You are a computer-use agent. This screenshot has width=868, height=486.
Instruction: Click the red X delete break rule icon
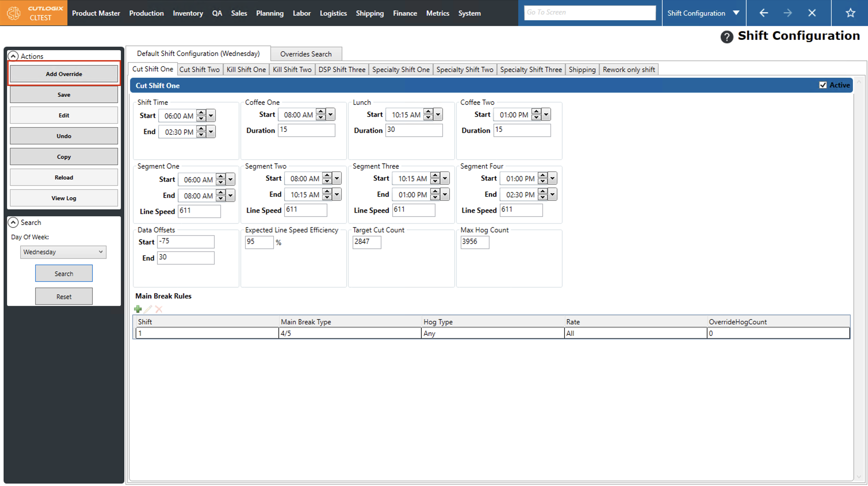pyautogui.click(x=159, y=309)
